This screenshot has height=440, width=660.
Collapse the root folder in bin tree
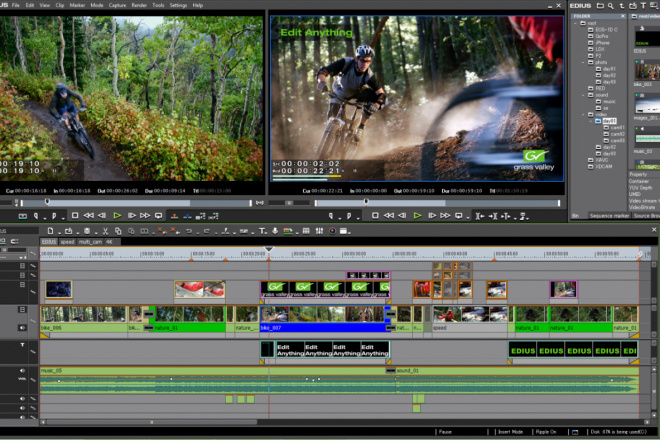[576, 23]
